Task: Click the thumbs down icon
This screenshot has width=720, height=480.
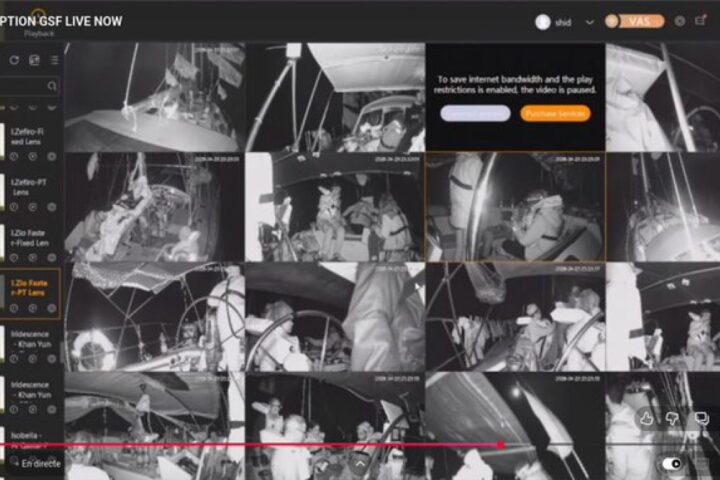Action: (x=674, y=418)
